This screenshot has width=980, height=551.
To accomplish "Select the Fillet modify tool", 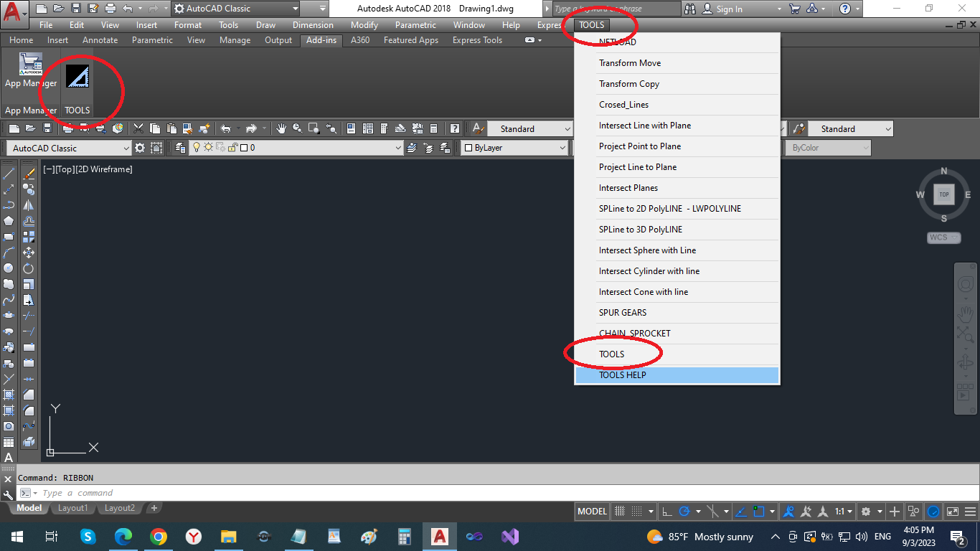I will 29,410.
